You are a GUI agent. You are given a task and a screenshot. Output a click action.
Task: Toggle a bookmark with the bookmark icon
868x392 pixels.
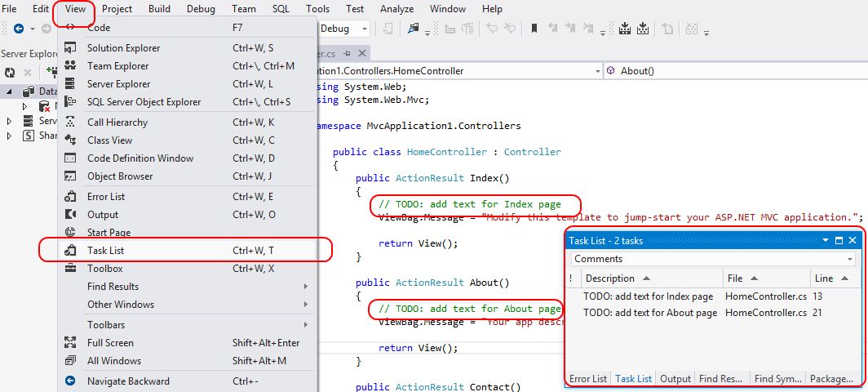pyautogui.click(x=534, y=29)
